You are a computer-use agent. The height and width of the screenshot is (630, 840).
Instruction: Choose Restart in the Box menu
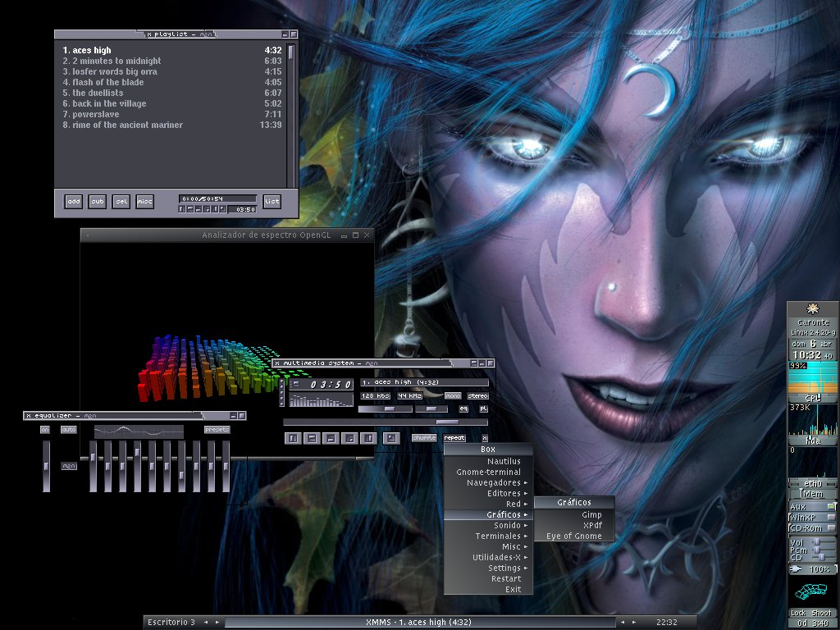pos(488,579)
